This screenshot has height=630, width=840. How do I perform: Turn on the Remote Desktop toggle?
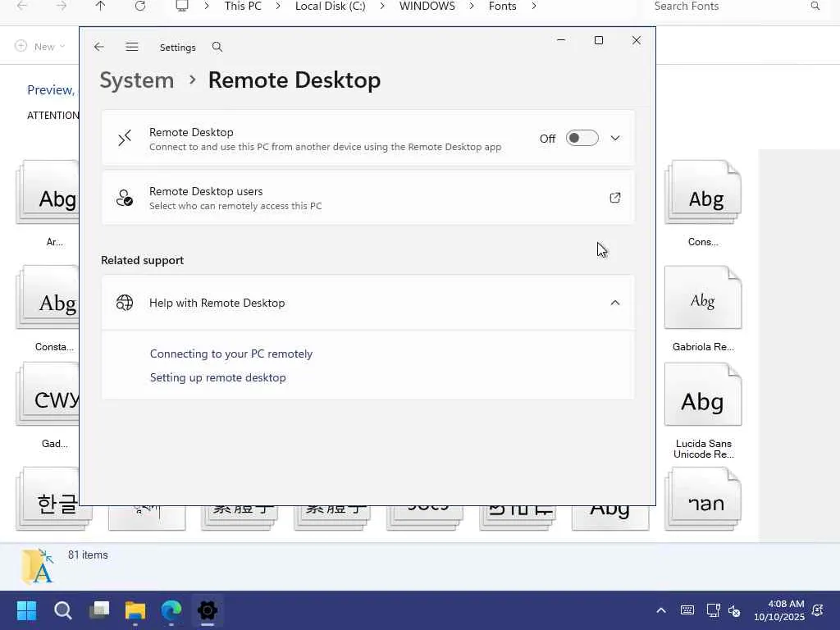pyautogui.click(x=582, y=138)
